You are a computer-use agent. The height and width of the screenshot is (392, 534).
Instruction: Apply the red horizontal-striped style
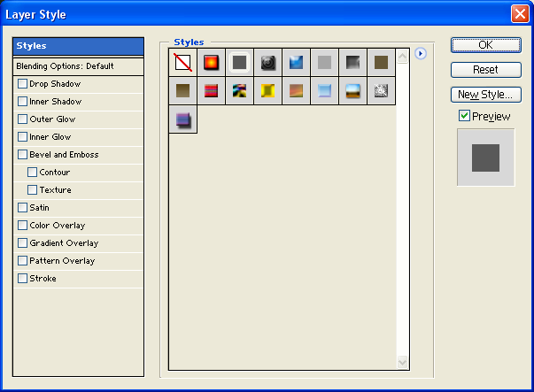pyautogui.click(x=211, y=91)
